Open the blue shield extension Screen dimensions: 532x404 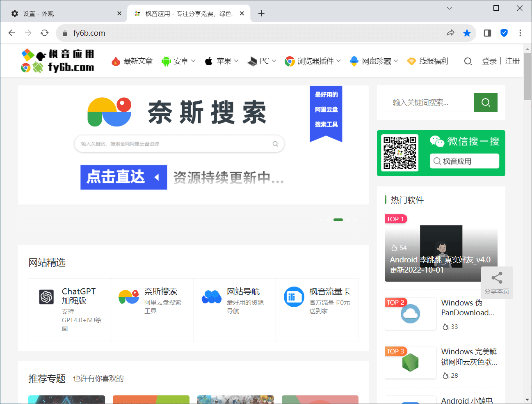coord(504,33)
